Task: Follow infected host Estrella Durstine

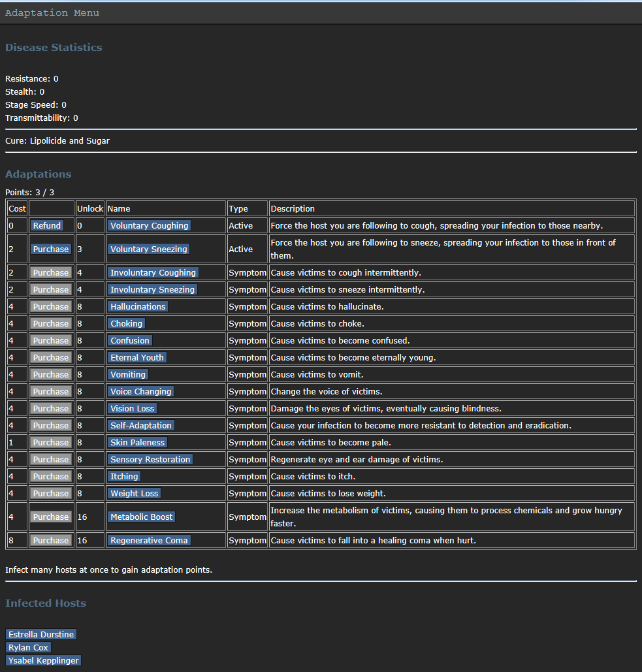Action: [41, 635]
